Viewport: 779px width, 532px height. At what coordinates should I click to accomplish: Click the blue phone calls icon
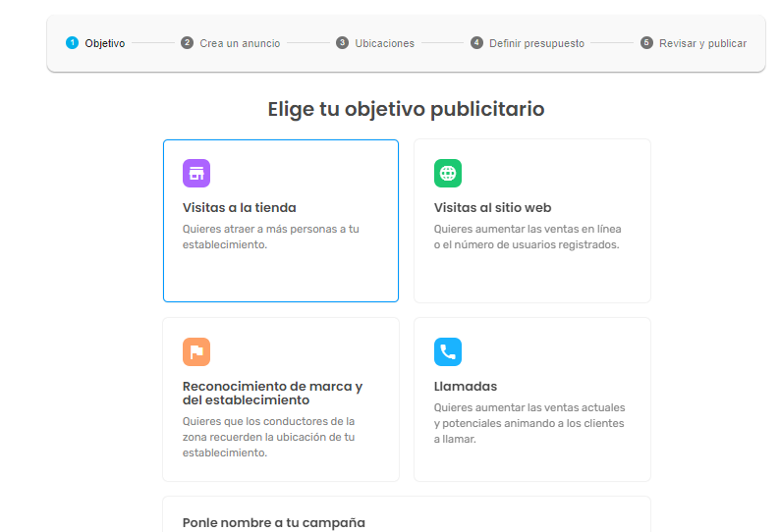[x=448, y=351]
